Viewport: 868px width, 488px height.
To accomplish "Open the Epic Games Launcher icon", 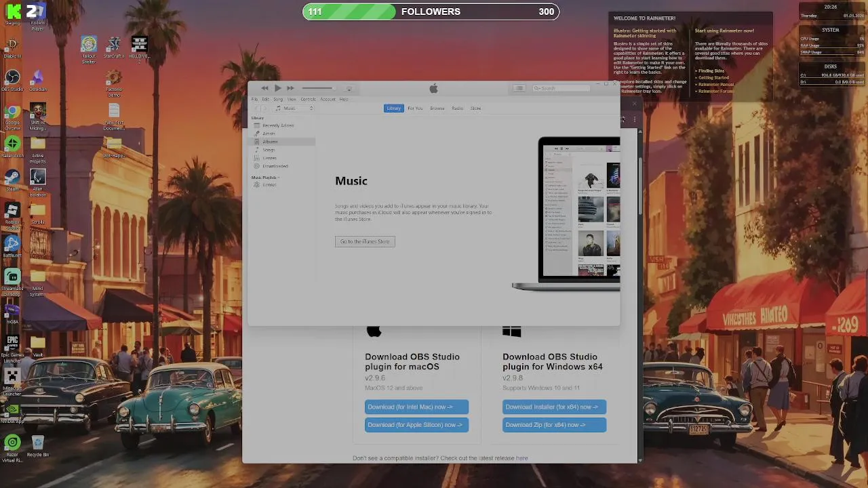I will [x=12, y=347].
